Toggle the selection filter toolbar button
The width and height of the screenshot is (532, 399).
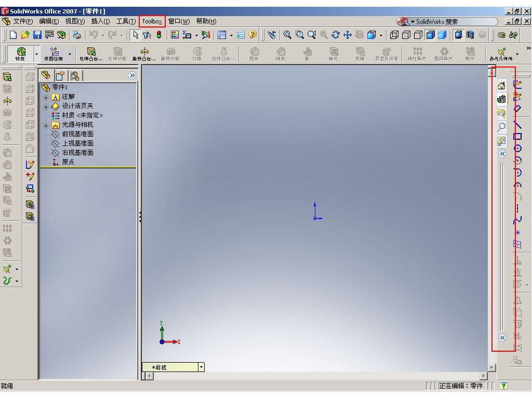coord(147,35)
